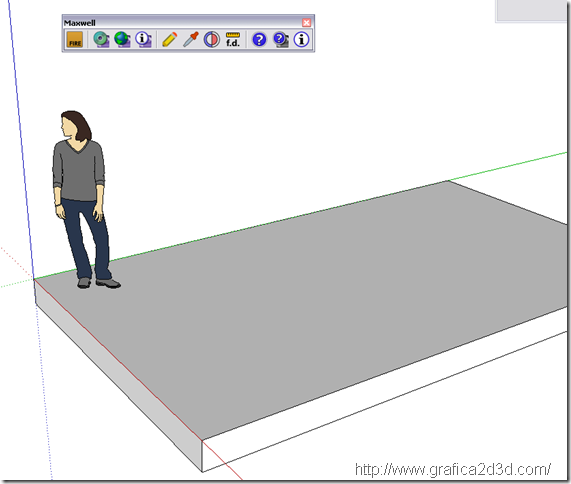Pick the eyedropper material sampler tool

pyautogui.click(x=190, y=39)
